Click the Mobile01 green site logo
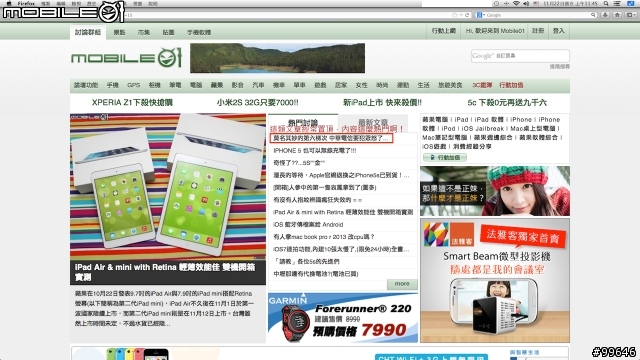Viewport: 640px width, 360px height. (x=127, y=58)
